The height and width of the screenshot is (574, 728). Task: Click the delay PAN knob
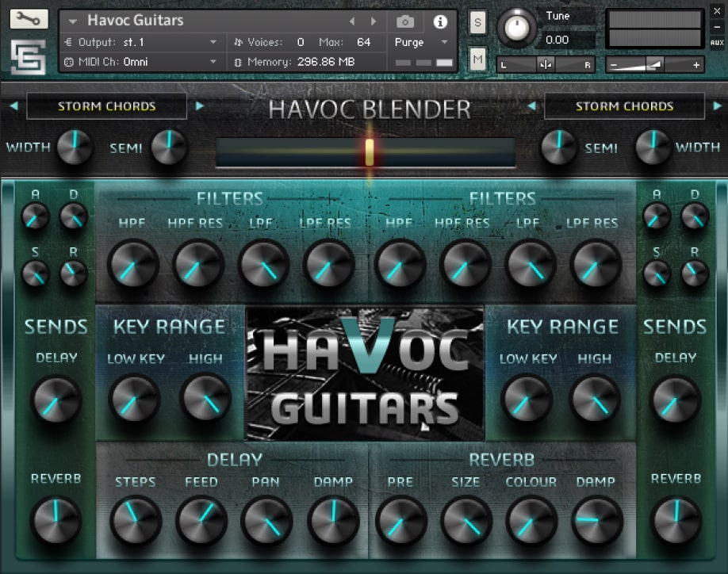tap(266, 520)
